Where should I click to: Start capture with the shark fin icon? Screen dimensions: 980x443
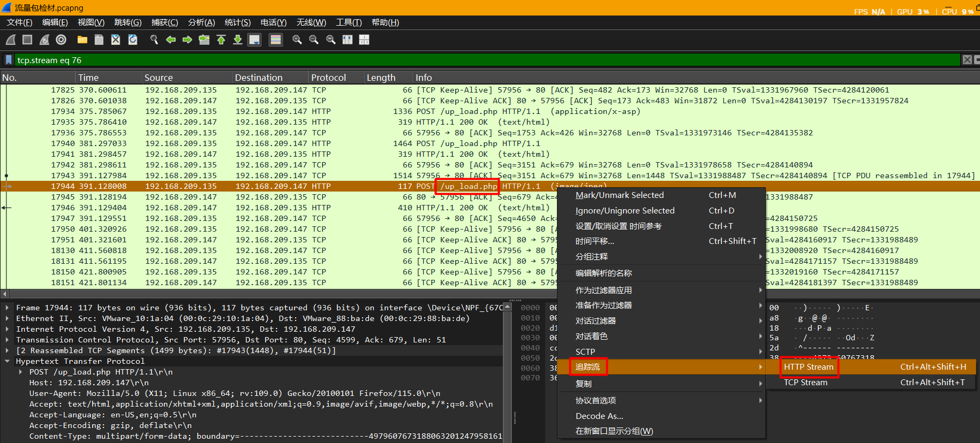click(11, 40)
